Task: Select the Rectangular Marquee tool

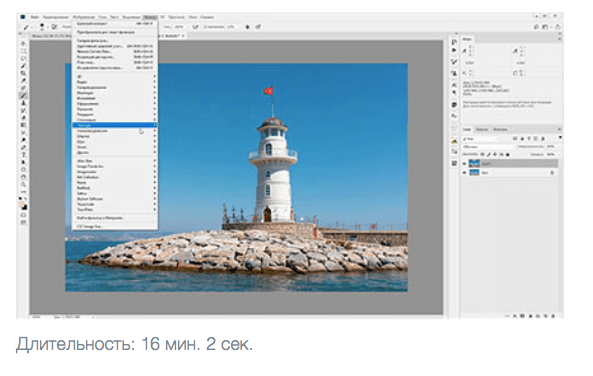Action: 23,51
